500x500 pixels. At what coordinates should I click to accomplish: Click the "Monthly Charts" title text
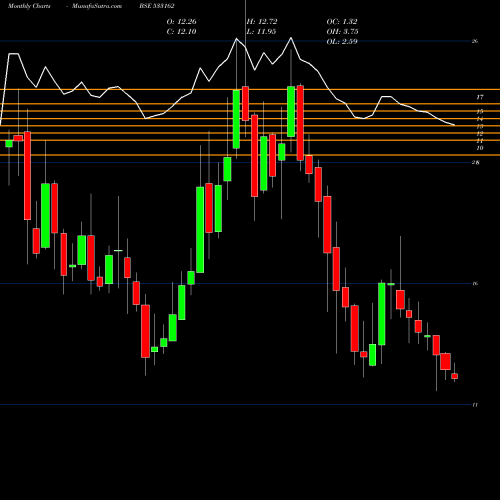pos(29,6)
